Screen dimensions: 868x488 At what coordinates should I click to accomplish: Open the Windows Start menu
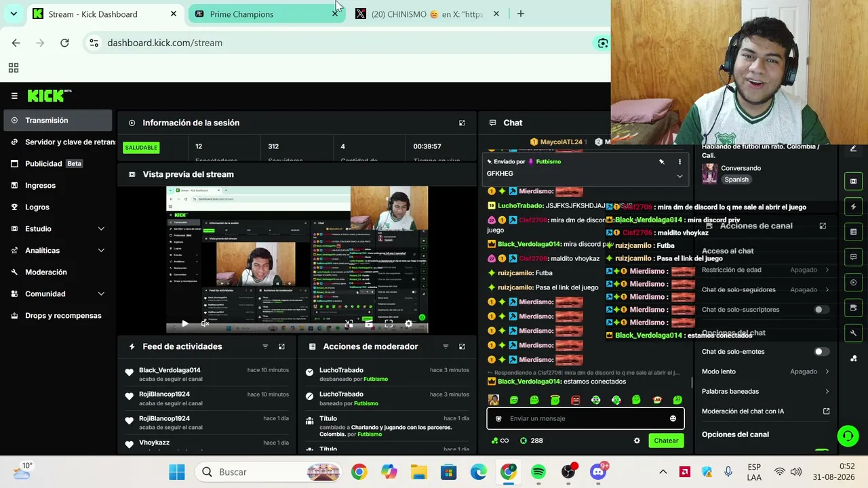pos(176,472)
